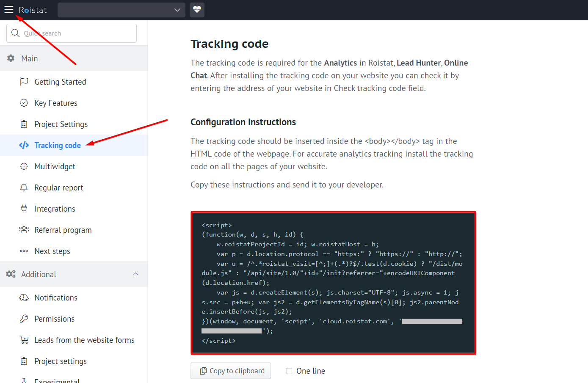Viewport: 588px width, 383px height.
Task: Click the Configuration instructions heading
Action: [243, 122]
